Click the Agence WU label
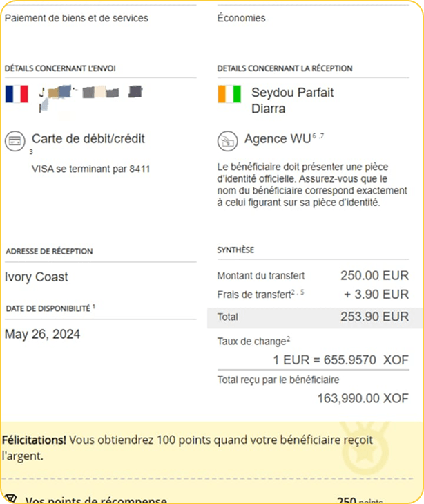Image resolution: width=424 pixels, height=504 pixels. coord(277,139)
